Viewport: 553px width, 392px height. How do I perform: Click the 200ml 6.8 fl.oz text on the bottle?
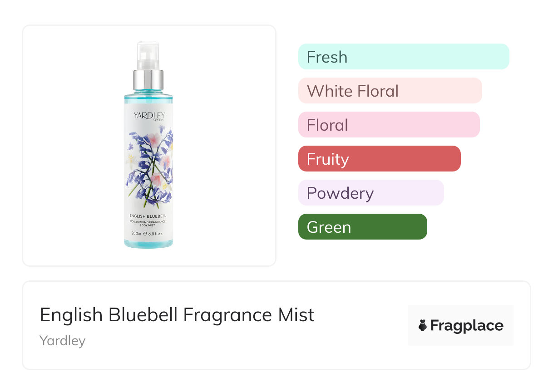click(x=147, y=234)
